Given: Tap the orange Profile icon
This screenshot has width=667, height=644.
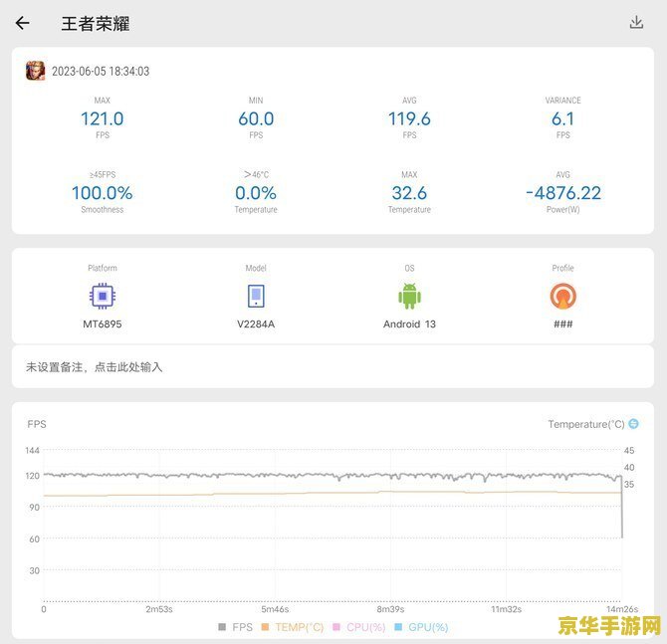Looking at the screenshot, I should [562, 296].
